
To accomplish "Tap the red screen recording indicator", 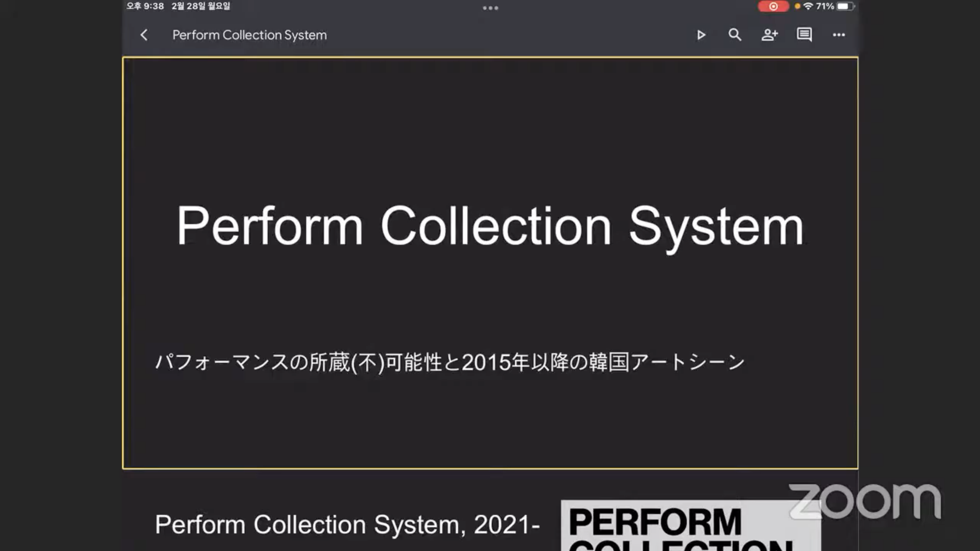I will pos(773,7).
